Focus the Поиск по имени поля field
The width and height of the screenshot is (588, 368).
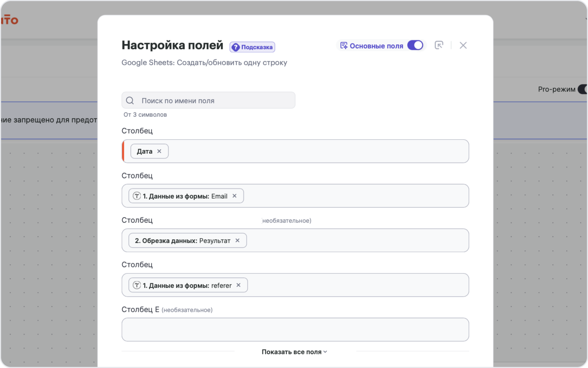click(208, 100)
